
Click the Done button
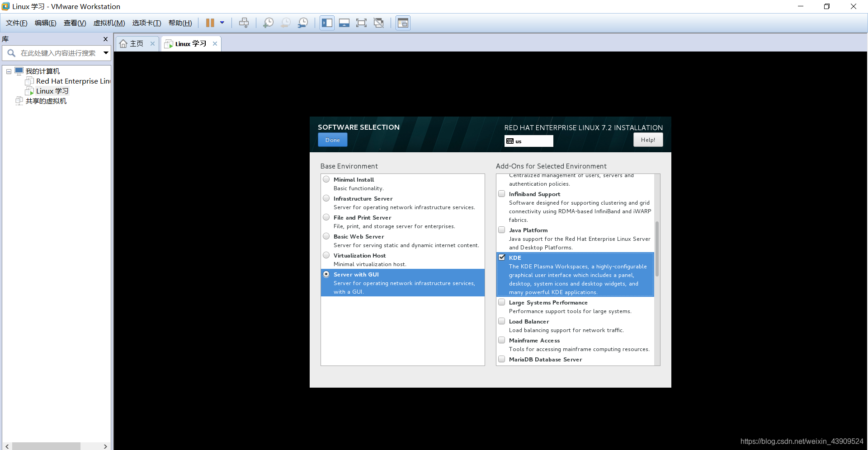point(332,140)
